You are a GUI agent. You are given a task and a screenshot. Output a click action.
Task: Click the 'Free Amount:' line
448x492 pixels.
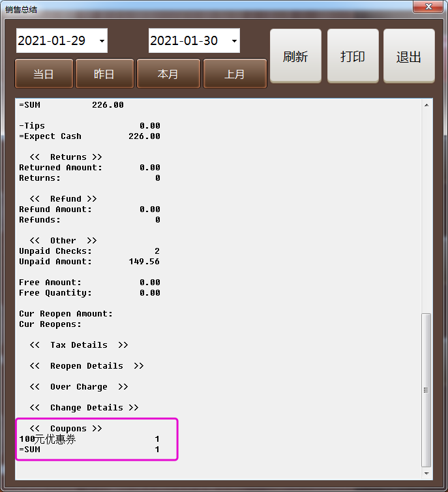point(89,283)
